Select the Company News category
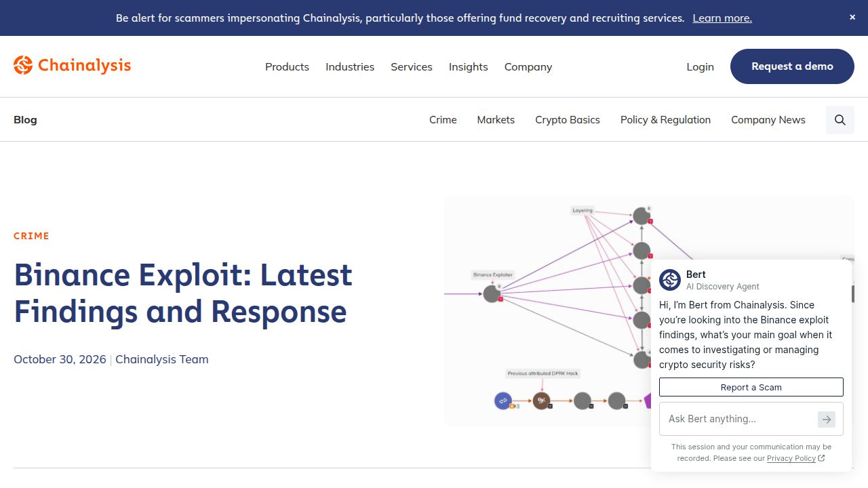 coord(768,120)
